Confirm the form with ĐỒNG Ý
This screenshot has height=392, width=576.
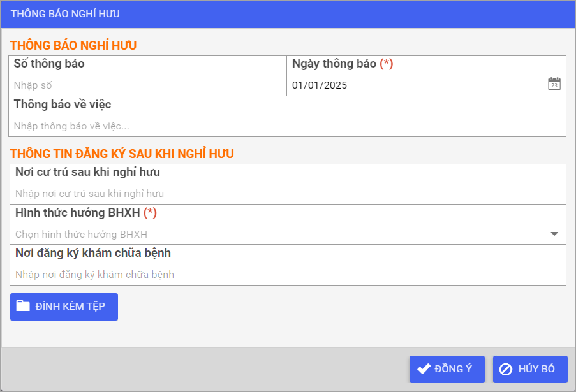click(447, 369)
